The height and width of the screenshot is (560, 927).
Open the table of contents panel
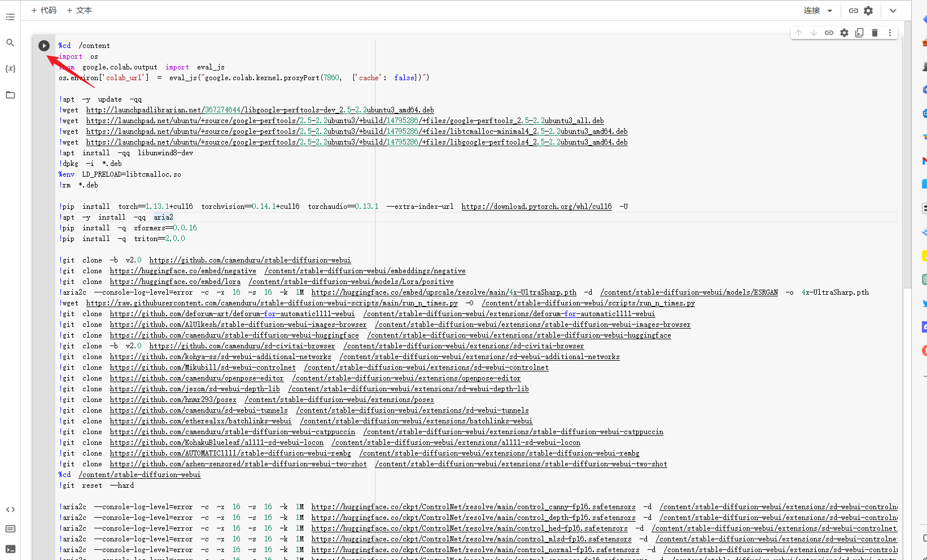10,17
